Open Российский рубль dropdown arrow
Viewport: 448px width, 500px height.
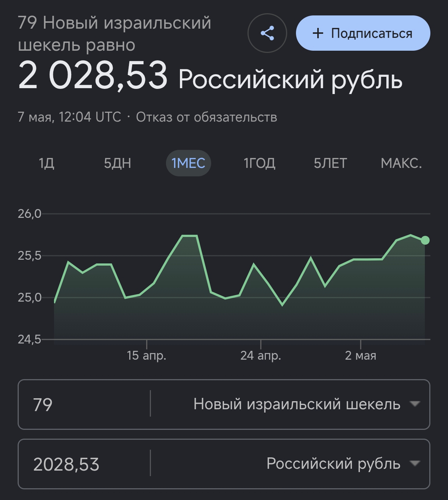(415, 463)
